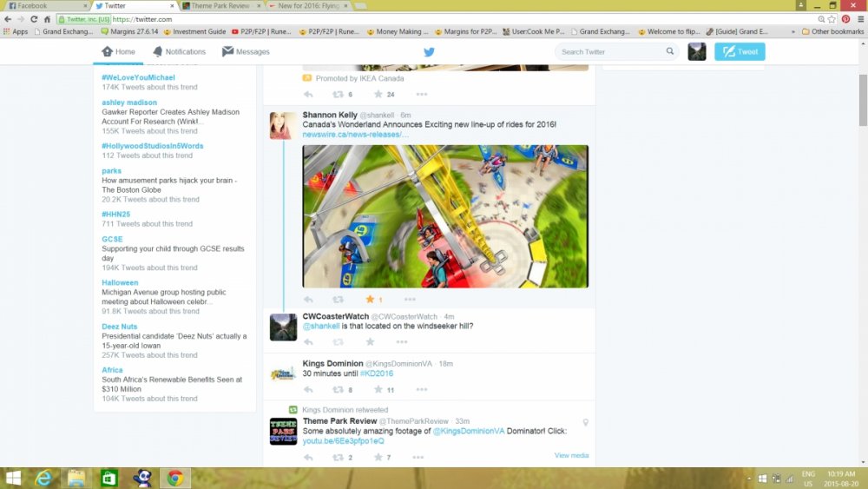Click location pin on Theme Park Review tweet
868x489 pixels.
(x=585, y=422)
